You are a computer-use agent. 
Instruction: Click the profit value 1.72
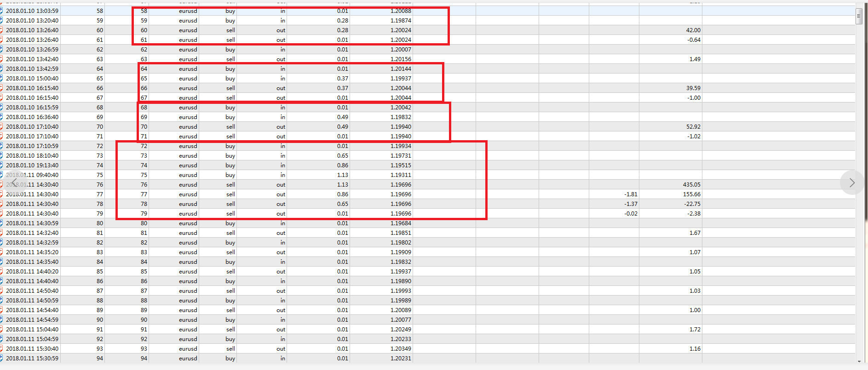695,329
